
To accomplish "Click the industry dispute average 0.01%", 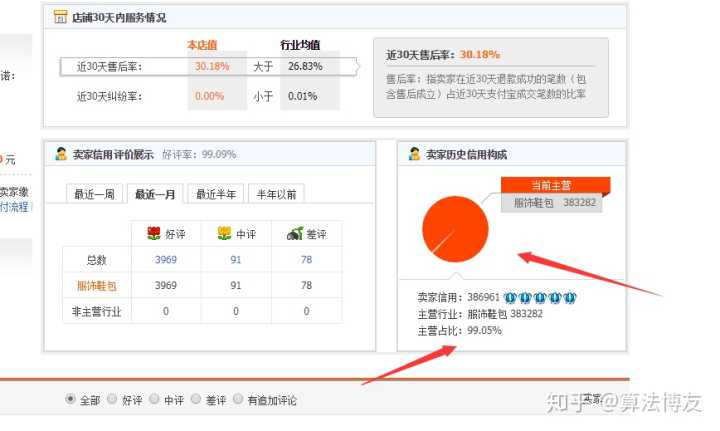I will pyautogui.click(x=302, y=96).
